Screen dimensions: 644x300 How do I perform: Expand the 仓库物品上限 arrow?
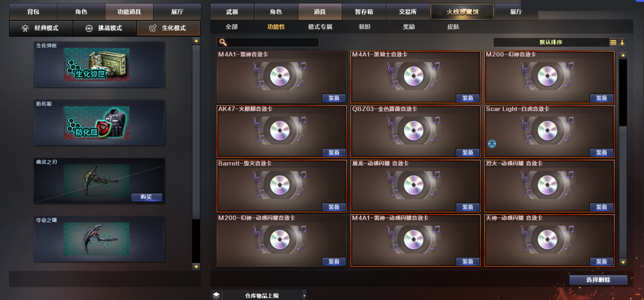(304, 296)
